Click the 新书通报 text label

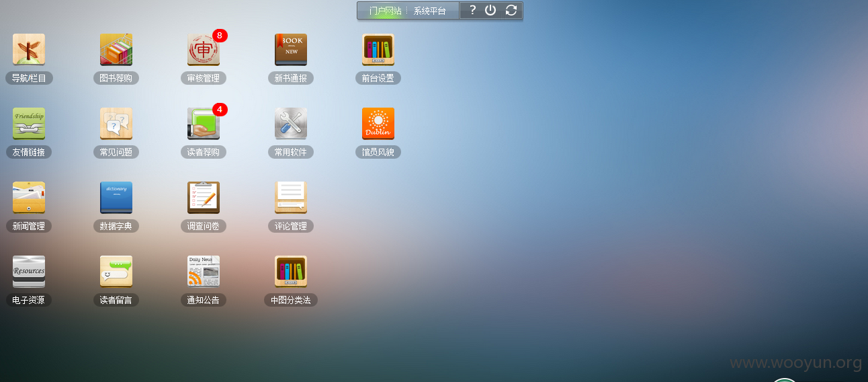291,78
